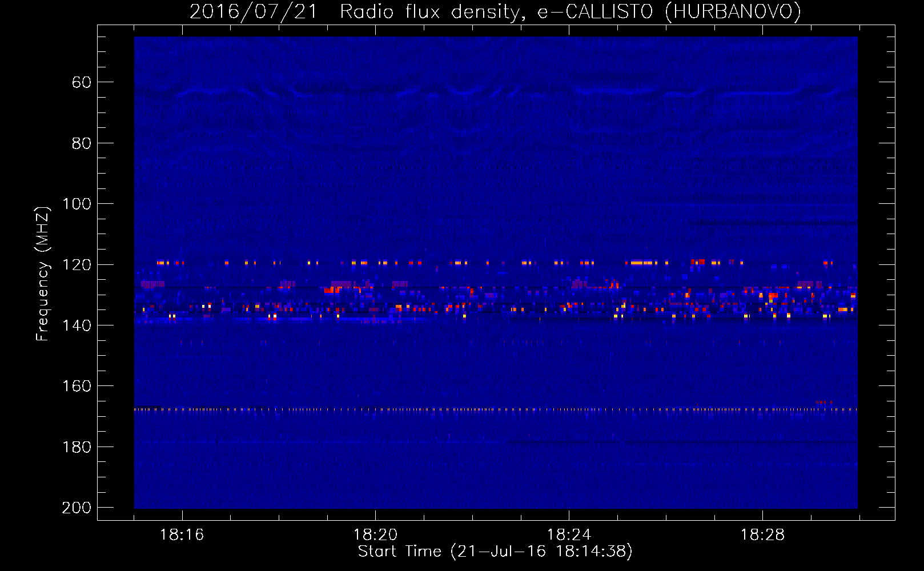The width and height of the screenshot is (924, 571).
Task: Click the time tick label '18:16'
Action: (182, 535)
